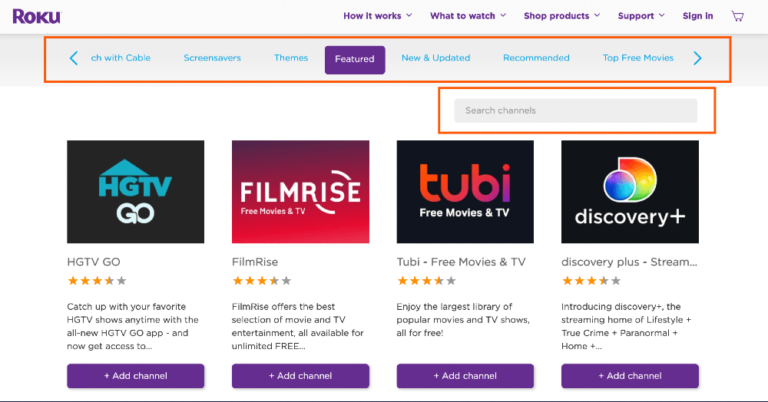Add the Tubi channel

click(x=465, y=376)
